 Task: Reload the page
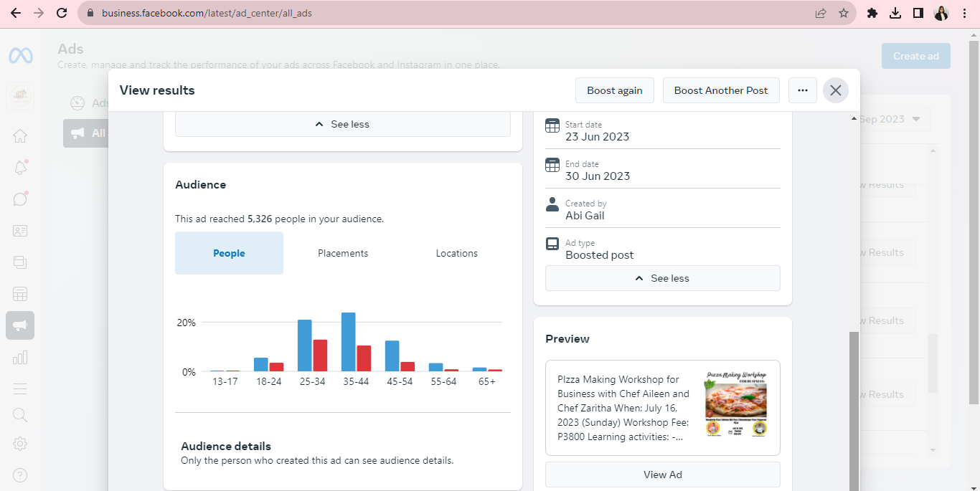pyautogui.click(x=62, y=13)
